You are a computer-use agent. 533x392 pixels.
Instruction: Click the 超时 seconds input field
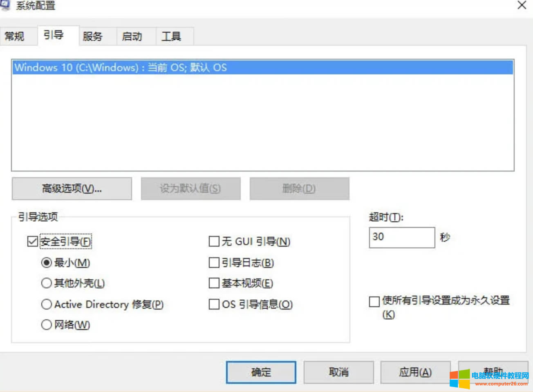click(402, 238)
